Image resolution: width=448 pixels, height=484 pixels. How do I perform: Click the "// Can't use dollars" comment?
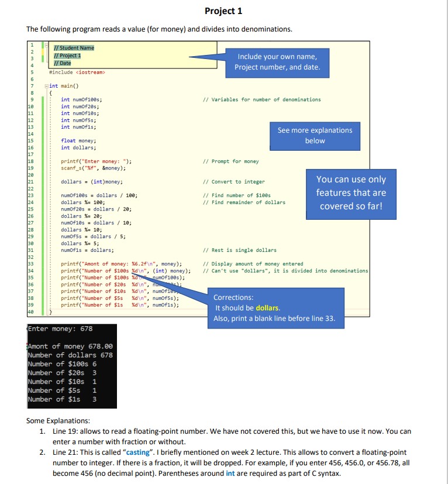pos(285,271)
